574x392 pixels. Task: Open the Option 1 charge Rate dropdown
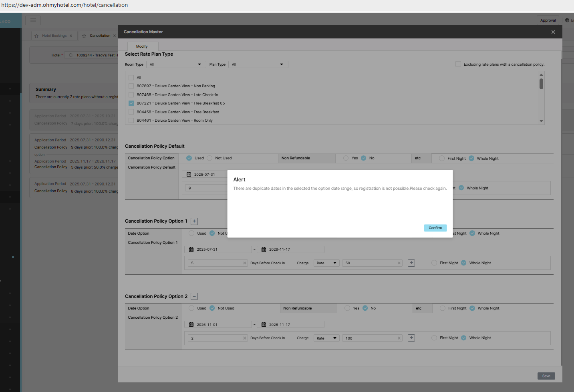[x=326, y=263]
